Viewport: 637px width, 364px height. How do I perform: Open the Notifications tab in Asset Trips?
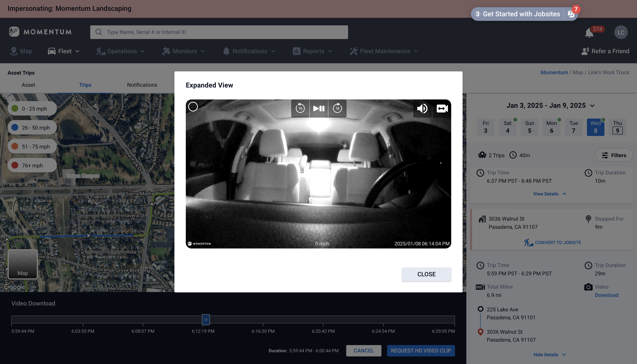142,85
